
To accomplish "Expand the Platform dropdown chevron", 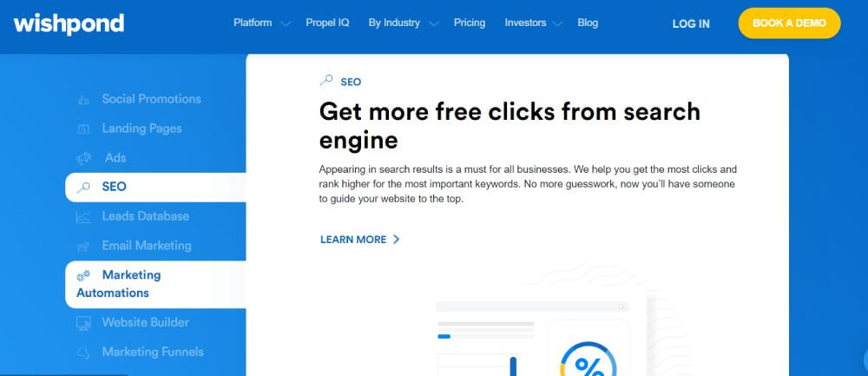I will pyautogui.click(x=286, y=23).
